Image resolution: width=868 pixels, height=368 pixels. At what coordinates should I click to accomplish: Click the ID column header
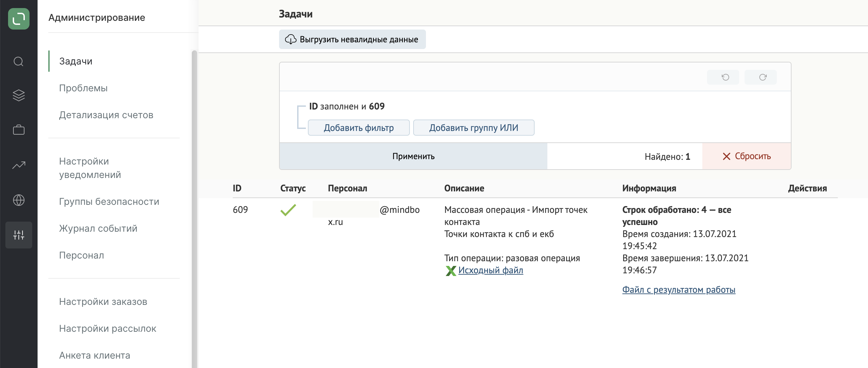pyautogui.click(x=237, y=188)
